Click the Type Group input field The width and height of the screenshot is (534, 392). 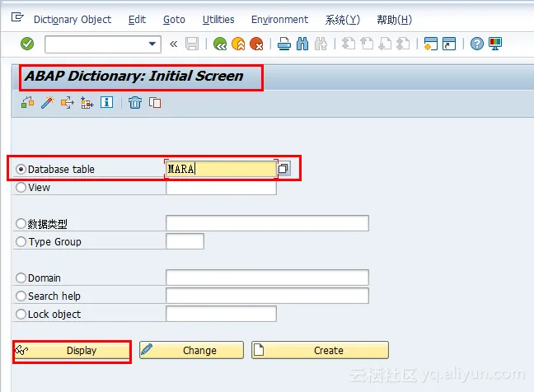(185, 241)
